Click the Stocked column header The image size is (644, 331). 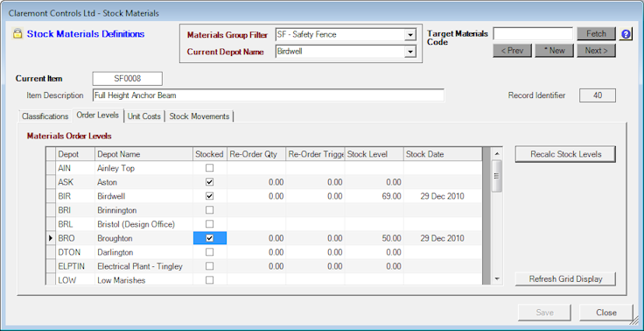click(209, 154)
